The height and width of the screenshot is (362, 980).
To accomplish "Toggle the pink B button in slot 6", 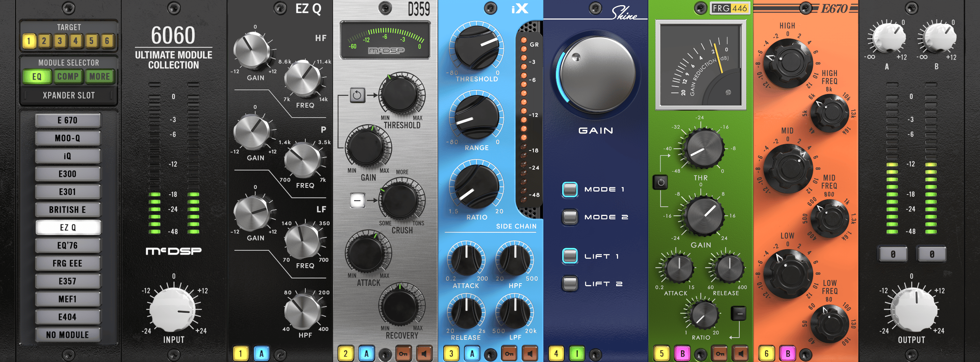I will click(x=787, y=353).
